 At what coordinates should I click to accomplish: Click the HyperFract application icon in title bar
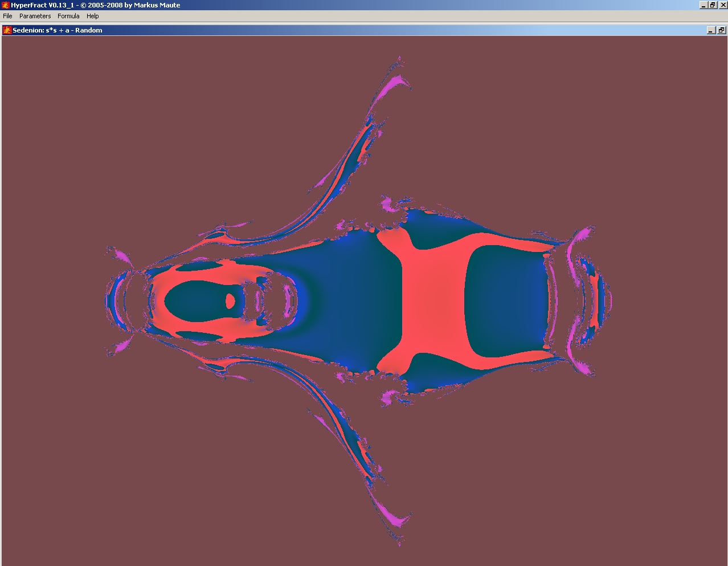[x=6, y=5]
